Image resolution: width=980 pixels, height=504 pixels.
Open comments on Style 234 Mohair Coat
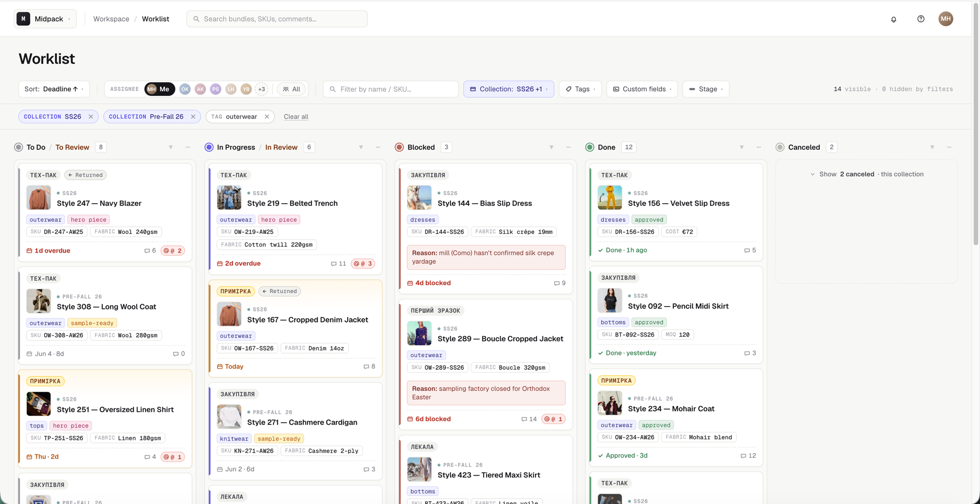pyautogui.click(x=748, y=456)
